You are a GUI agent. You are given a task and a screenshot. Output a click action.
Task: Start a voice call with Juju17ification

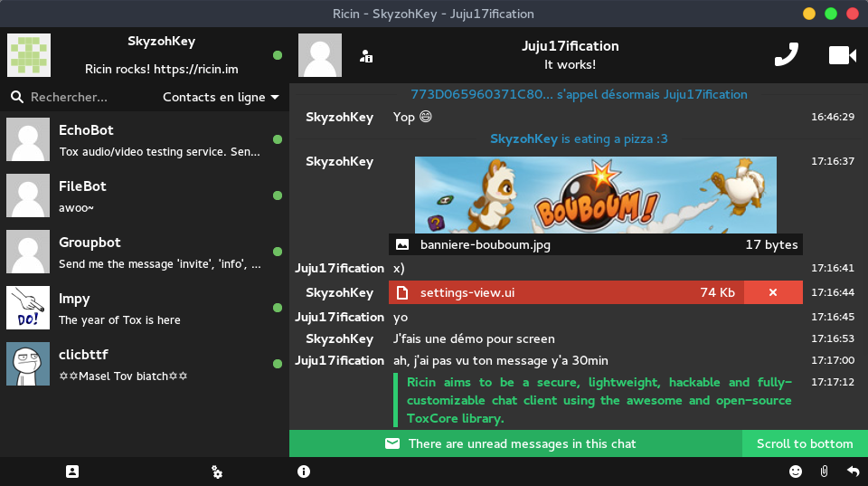(786, 54)
